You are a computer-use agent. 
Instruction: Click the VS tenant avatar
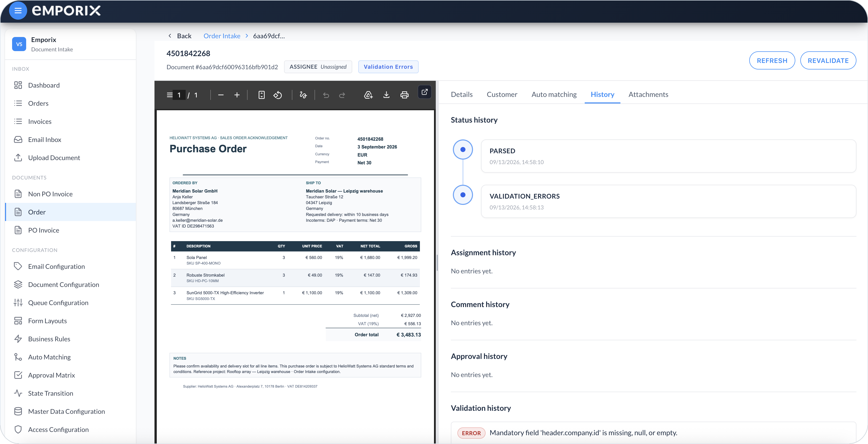[19, 44]
